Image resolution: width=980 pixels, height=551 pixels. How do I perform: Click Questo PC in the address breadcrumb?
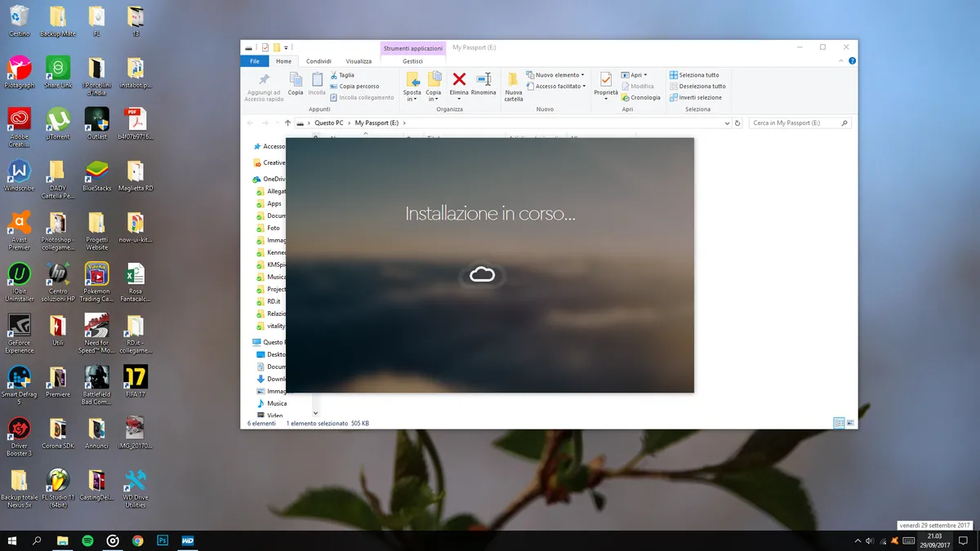329,123
